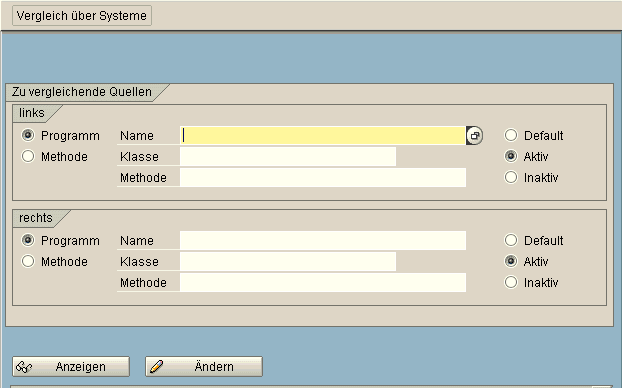The width and height of the screenshot is (622, 388).
Task: Select the Programm radio button under links
Action: [x=28, y=135]
